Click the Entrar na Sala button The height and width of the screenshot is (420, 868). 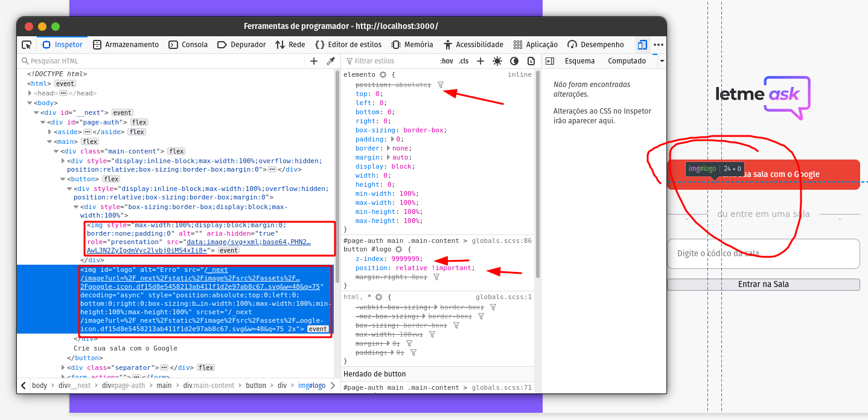tap(764, 284)
